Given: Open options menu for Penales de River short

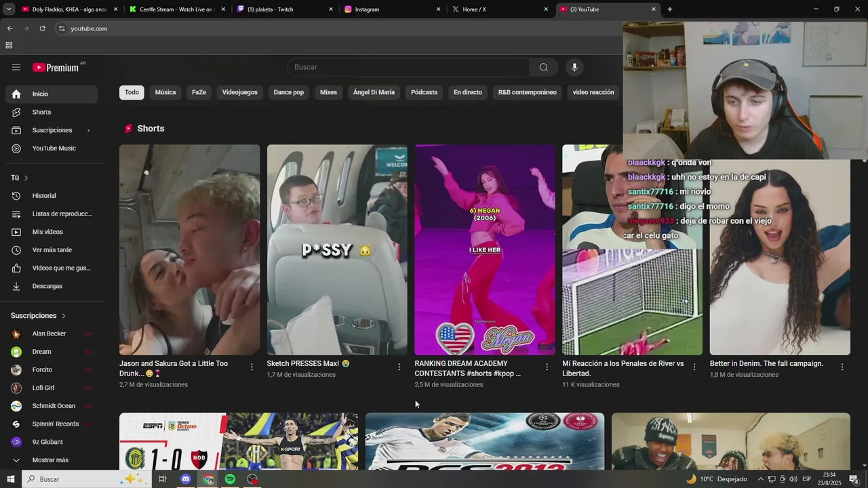Looking at the screenshot, I should coord(694,367).
